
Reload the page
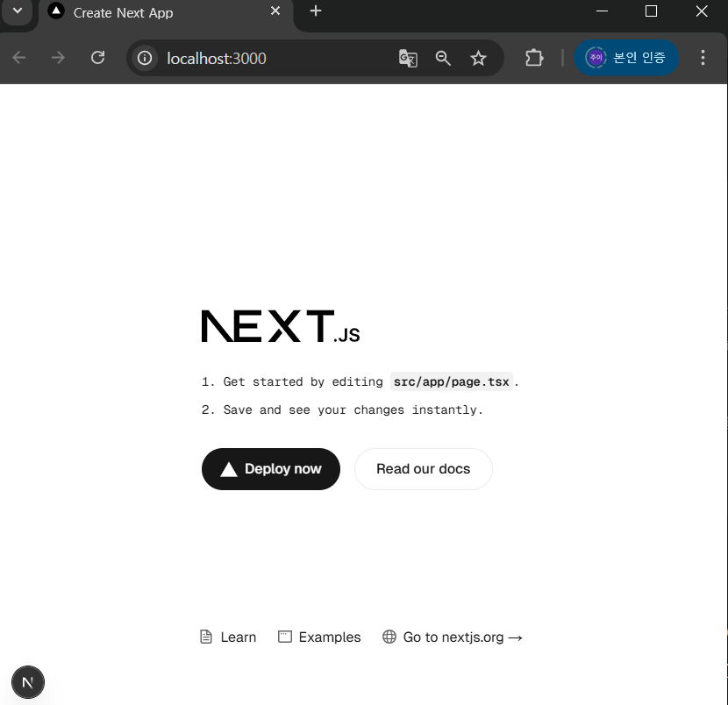[x=98, y=58]
